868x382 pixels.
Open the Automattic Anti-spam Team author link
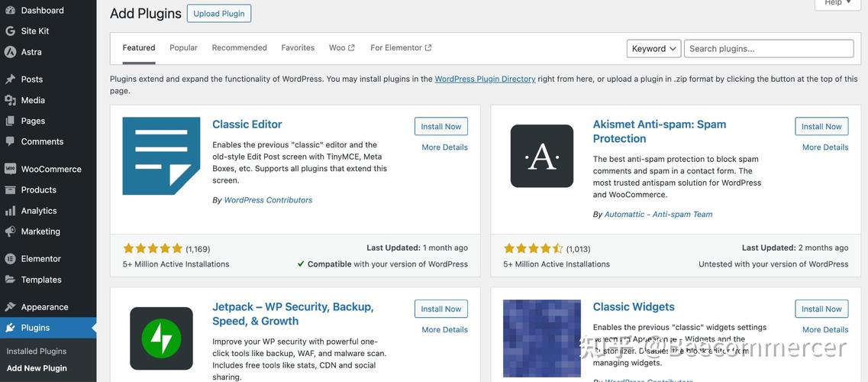click(x=658, y=214)
